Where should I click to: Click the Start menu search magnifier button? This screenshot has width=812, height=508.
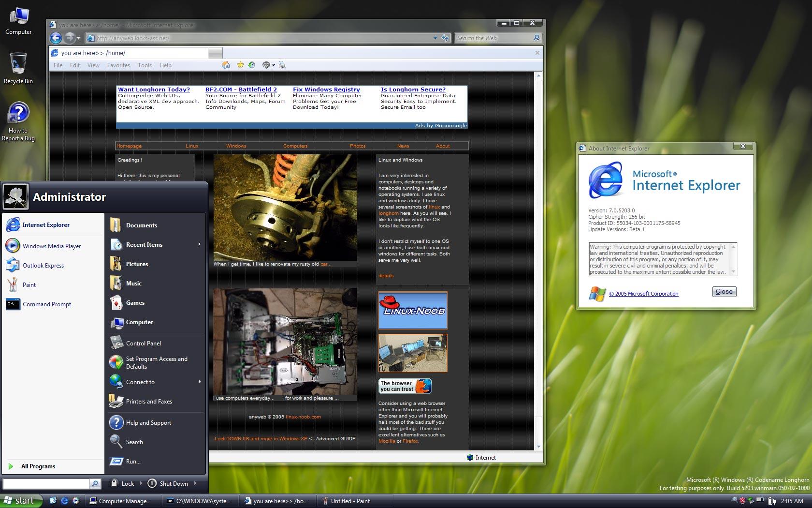[95, 483]
